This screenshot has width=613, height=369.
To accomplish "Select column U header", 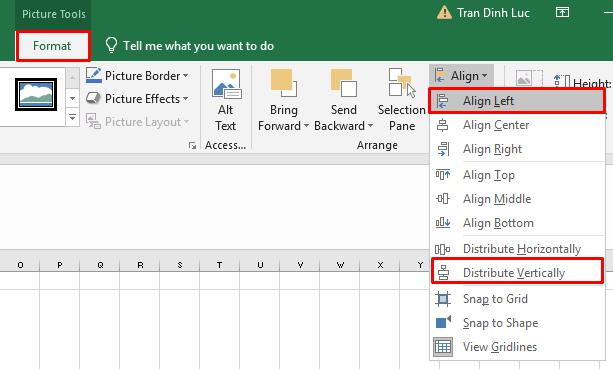I will pos(260,265).
